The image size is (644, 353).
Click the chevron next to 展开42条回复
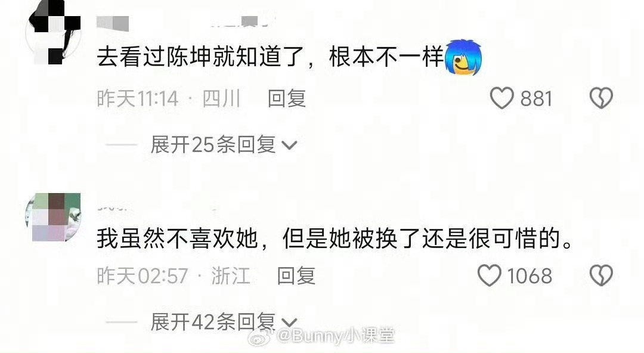click(289, 323)
